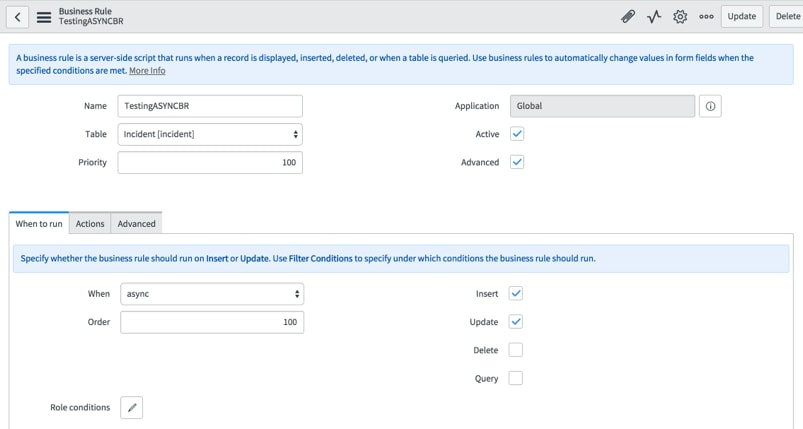Toggle the Update checkbox
This screenshot has height=429, width=803.
pos(516,321)
